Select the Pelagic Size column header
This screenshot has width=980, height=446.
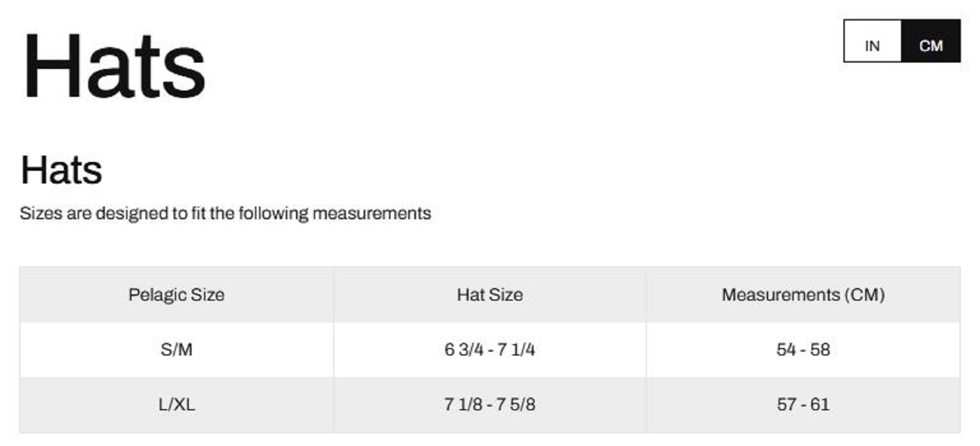click(176, 295)
